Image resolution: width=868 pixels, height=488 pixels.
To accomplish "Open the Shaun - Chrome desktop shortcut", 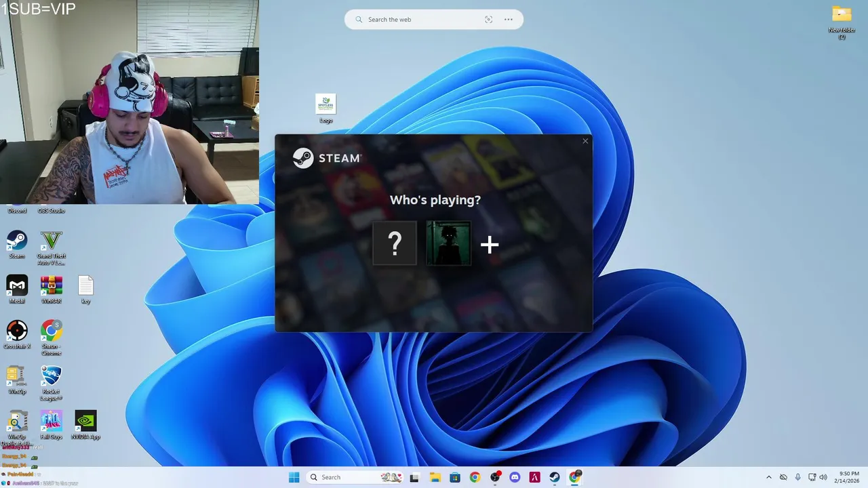I will coord(52,338).
